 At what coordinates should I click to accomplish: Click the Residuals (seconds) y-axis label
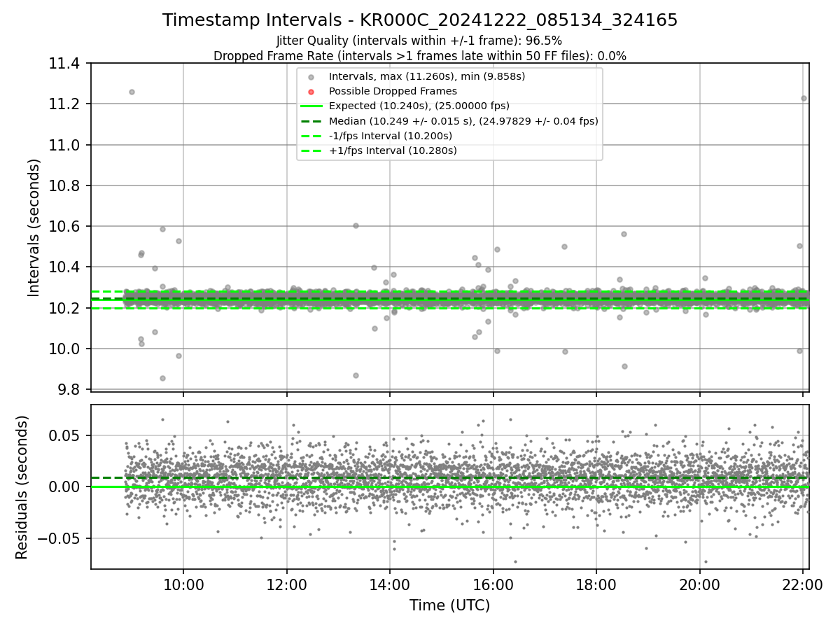22,487
